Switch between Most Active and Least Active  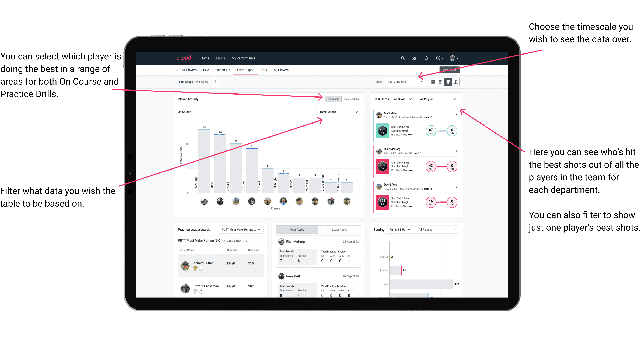point(340,230)
